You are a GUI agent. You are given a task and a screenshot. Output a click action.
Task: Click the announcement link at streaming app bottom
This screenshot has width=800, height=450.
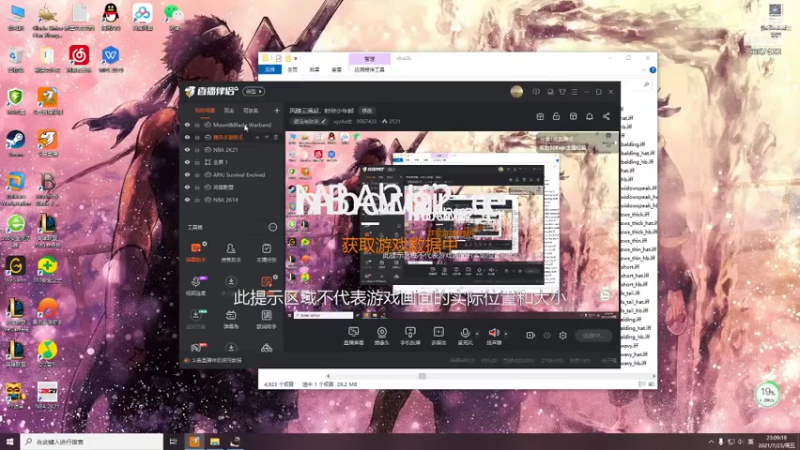(216, 360)
